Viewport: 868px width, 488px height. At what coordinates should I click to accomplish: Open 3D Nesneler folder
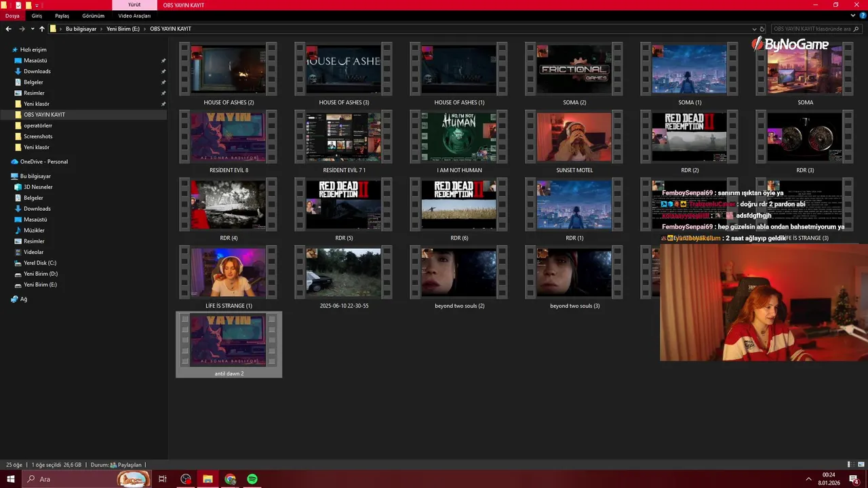click(x=38, y=187)
